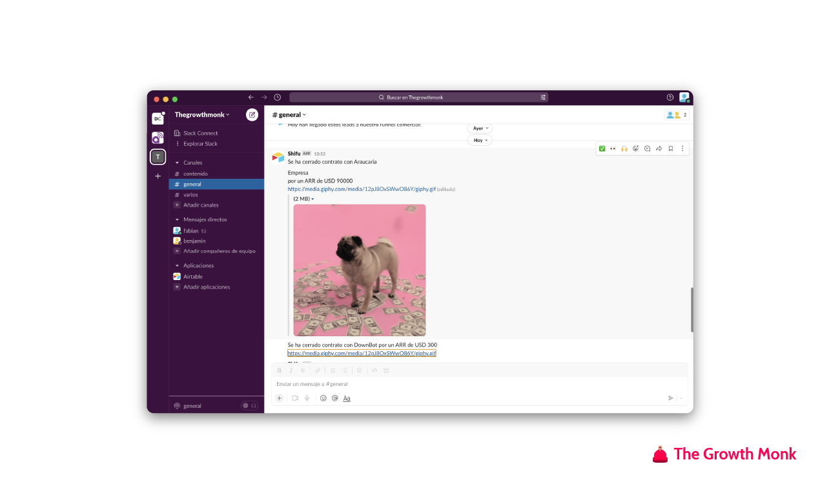Open the giphy link under DownBot message
The image size is (840, 504).
tap(362, 354)
